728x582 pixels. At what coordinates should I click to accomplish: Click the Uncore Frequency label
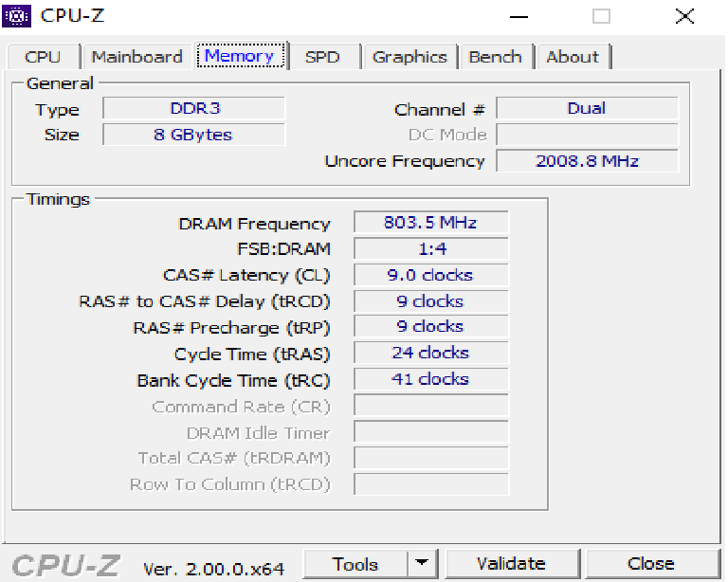click(x=405, y=161)
